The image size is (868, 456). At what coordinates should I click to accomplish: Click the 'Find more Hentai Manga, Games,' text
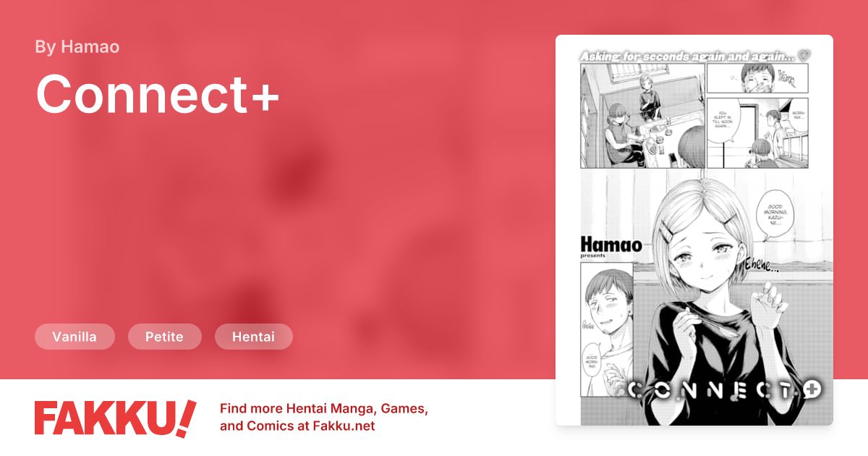[324, 409]
